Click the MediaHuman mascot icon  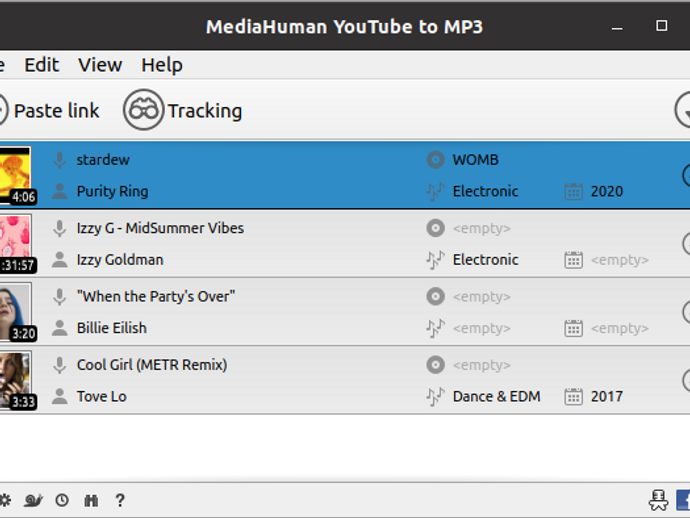tap(658, 500)
